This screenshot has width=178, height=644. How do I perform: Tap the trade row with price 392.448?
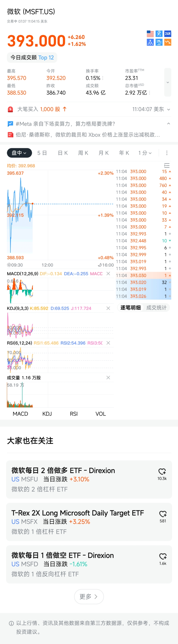click(x=144, y=241)
